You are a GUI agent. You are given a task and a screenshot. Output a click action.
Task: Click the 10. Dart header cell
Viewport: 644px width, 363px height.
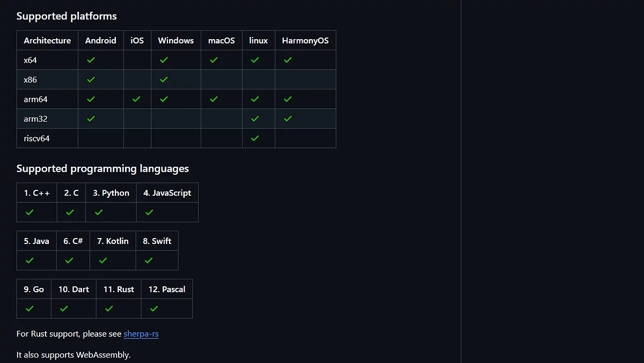[74, 290]
